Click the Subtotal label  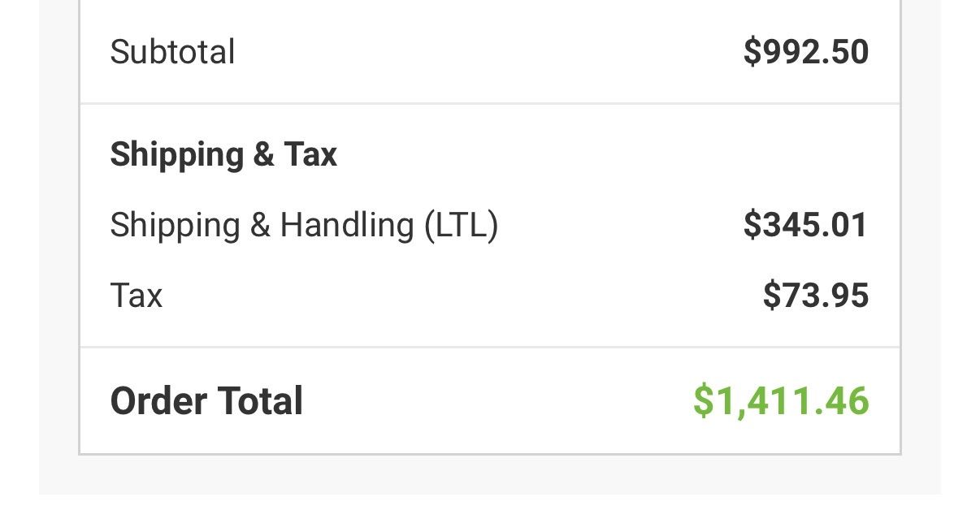click(x=172, y=52)
